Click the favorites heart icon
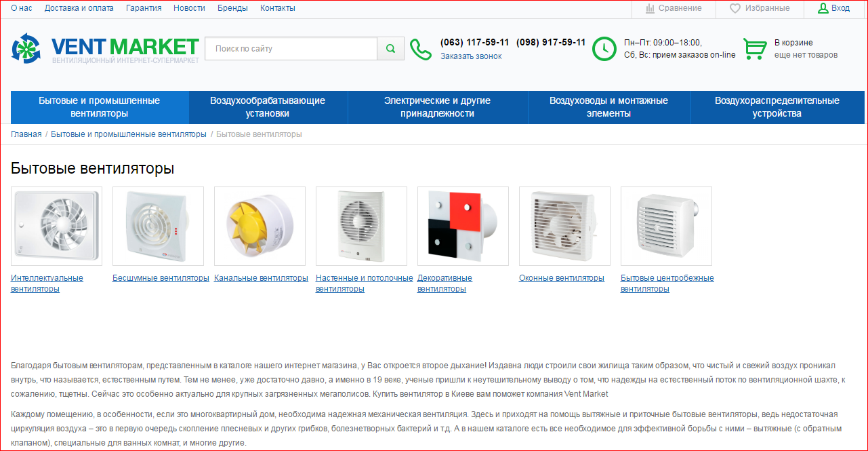 click(735, 8)
